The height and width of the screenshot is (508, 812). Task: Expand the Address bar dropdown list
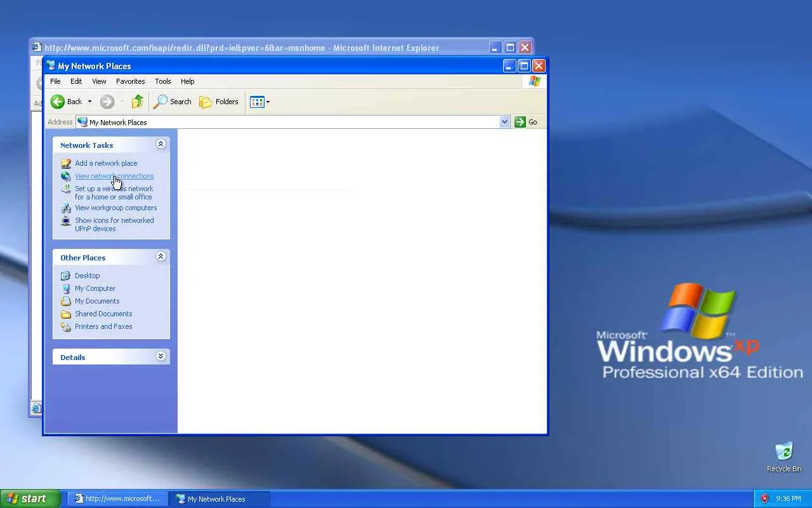504,122
